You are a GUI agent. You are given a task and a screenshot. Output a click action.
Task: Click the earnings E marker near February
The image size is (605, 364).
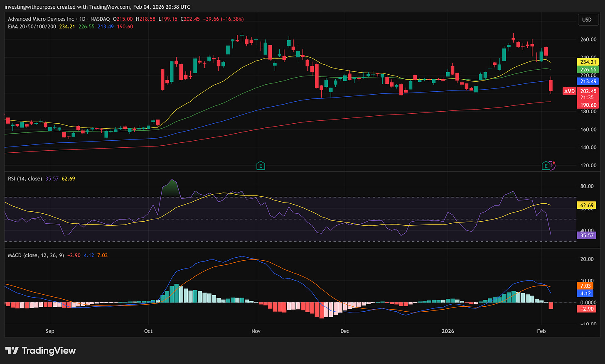tap(546, 166)
